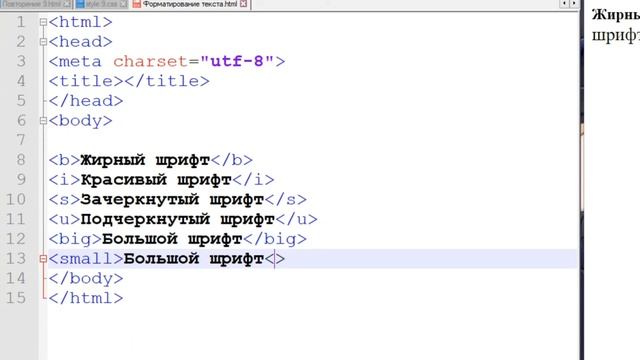Click 'Большой шрифт' inside <small> line 13
640x360 pixels.
pos(194,259)
